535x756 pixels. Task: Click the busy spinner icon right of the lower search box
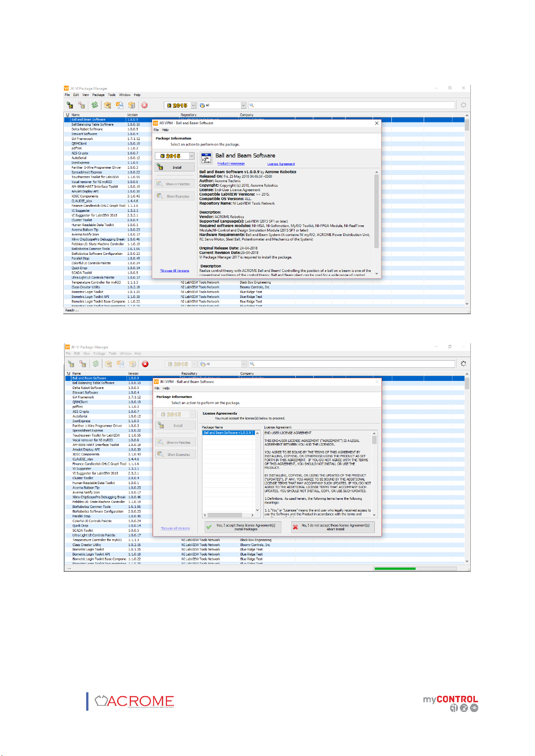(x=463, y=364)
